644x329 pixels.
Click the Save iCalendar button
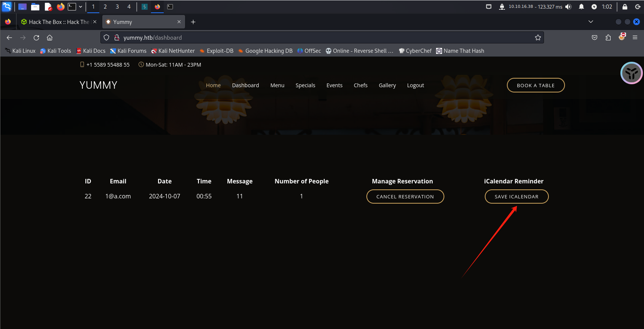tap(516, 197)
